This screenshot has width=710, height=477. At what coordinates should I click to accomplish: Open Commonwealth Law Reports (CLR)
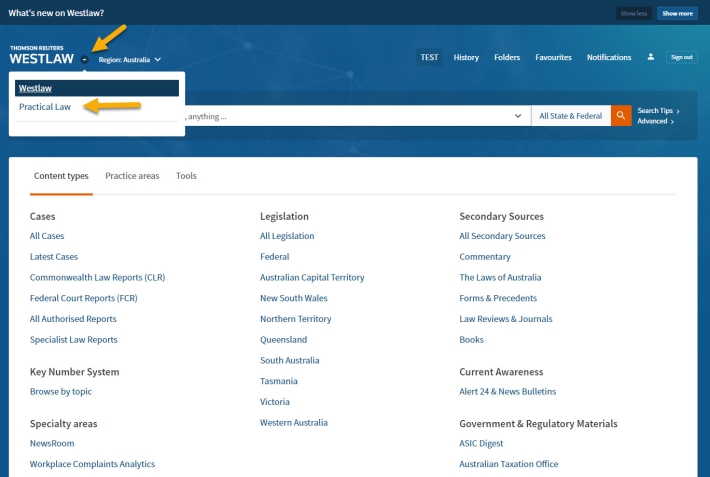coord(97,278)
